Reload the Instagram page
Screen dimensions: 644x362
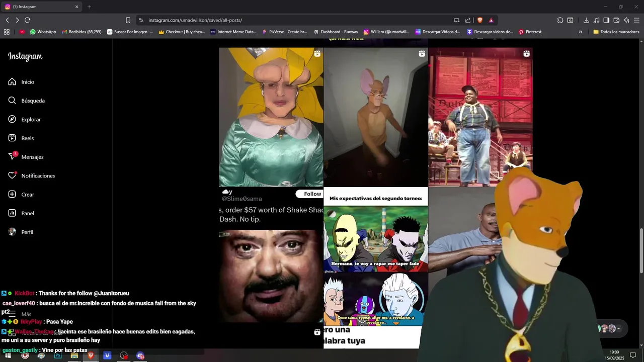click(x=27, y=20)
